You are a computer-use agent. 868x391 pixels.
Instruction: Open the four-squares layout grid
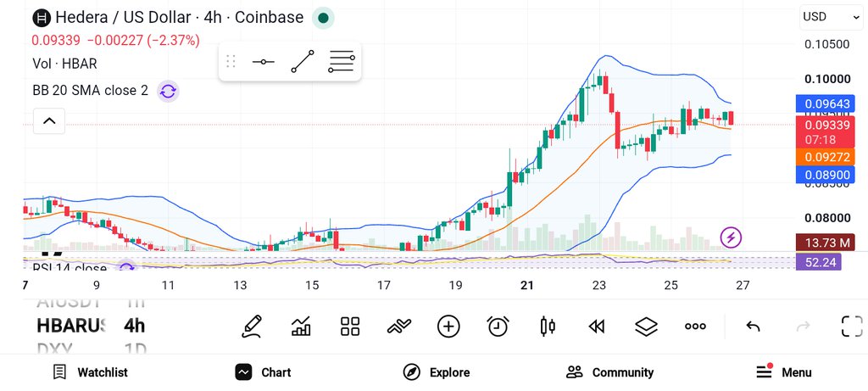click(x=350, y=327)
